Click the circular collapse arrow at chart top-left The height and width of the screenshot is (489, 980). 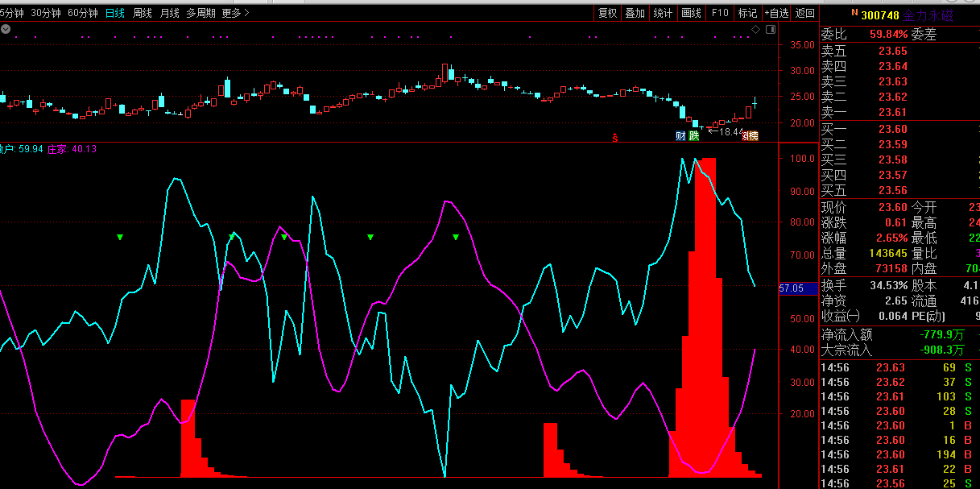point(6,30)
